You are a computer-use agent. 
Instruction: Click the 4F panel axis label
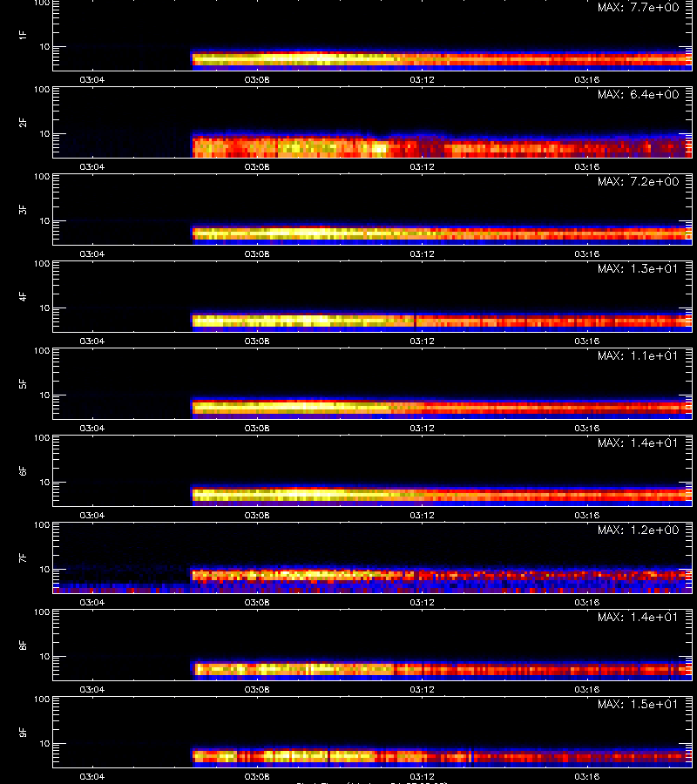click(23, 296)
